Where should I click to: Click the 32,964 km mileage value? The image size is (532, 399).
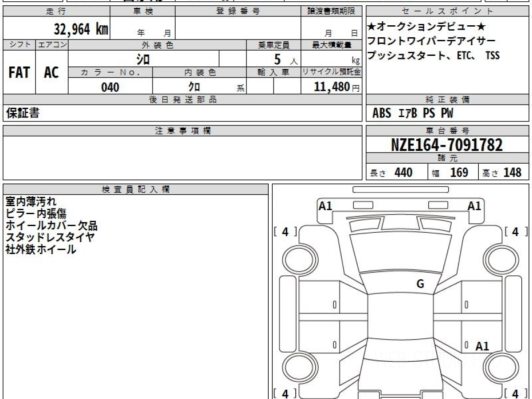81,29
